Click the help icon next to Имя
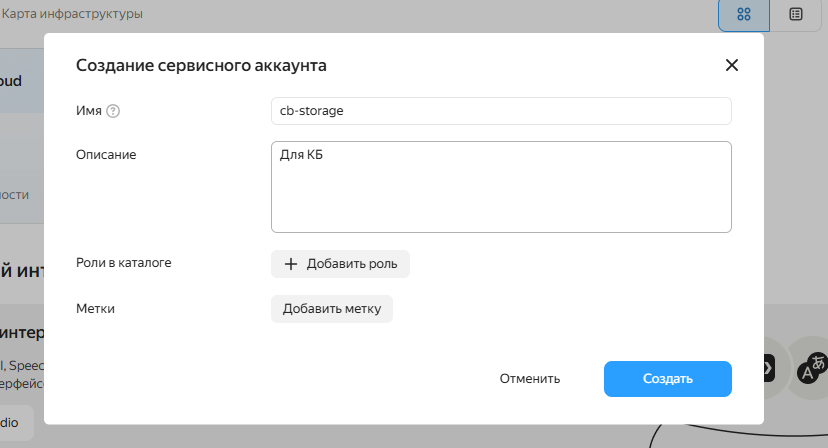This screenshot has height=448, width=828. (113, 111)
